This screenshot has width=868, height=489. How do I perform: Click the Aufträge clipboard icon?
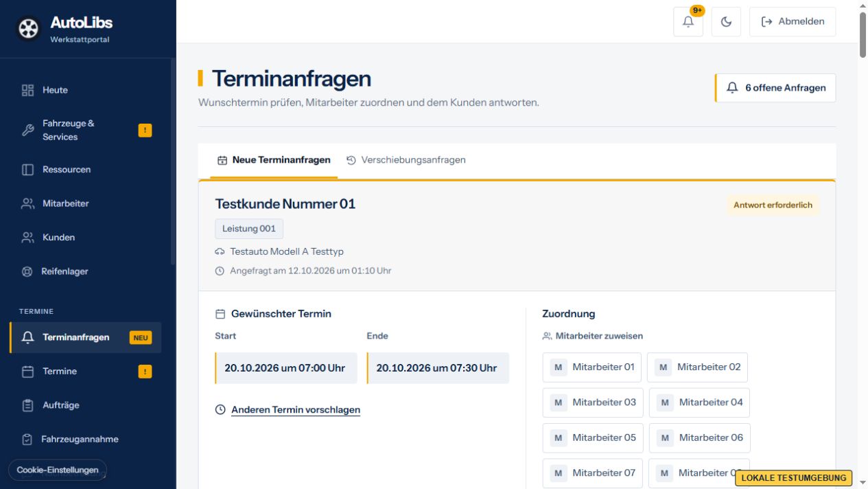[27, 405]
